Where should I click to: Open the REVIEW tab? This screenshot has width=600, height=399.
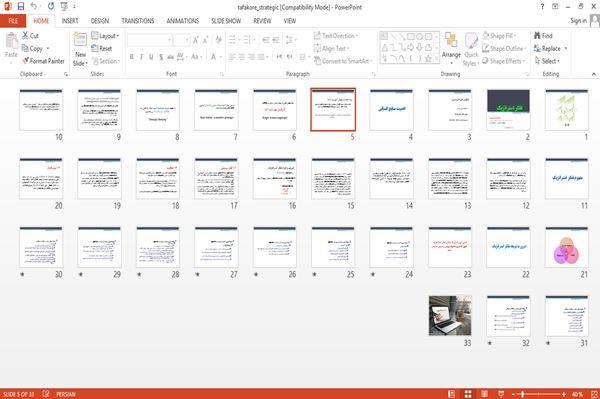coord(262,21)
